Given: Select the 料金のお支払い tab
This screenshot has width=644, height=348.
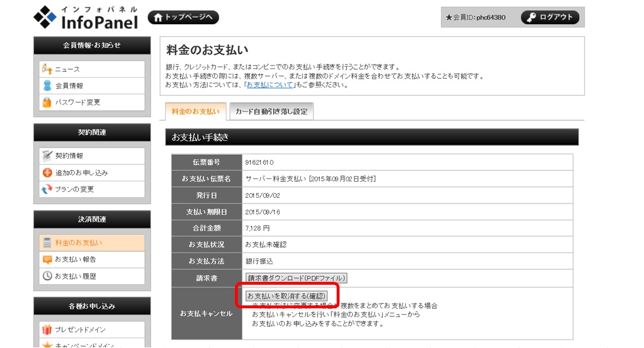Looking at the screenshot, I should point(195,112).
